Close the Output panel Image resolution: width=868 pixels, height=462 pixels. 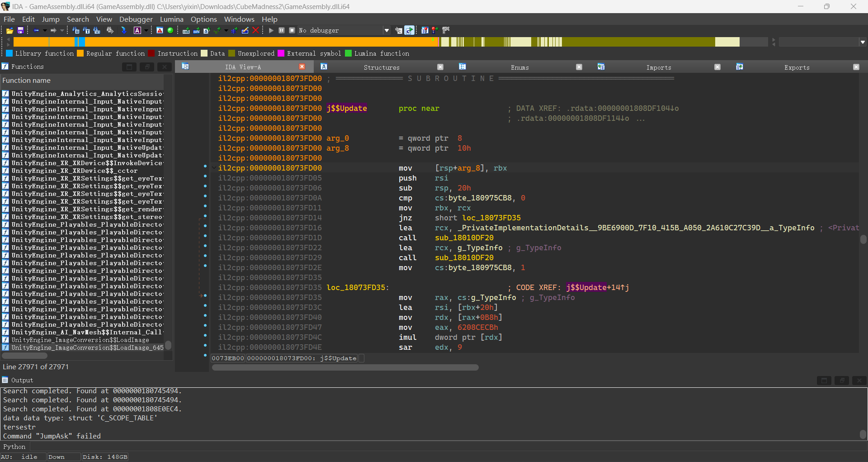click(x=859, y=381)
